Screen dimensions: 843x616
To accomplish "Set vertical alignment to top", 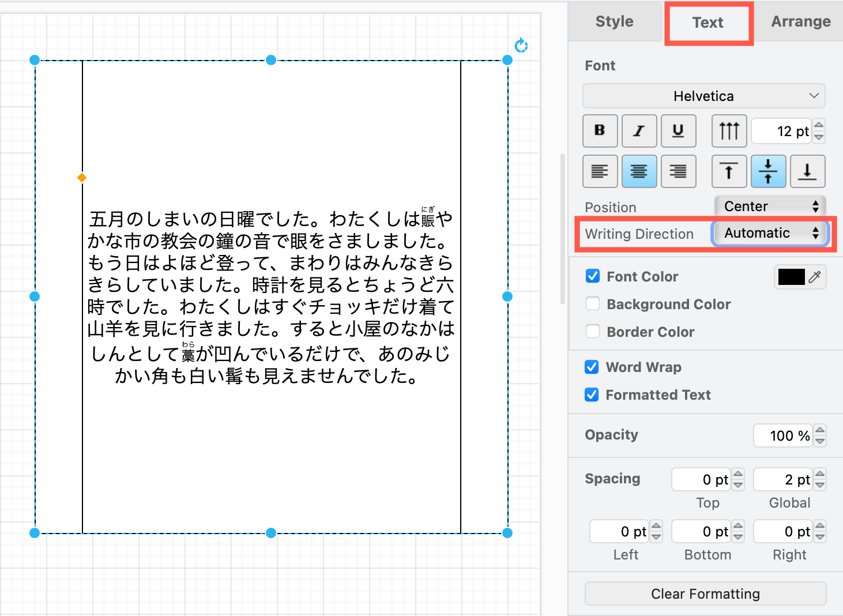I will click(x=729, y=171).
